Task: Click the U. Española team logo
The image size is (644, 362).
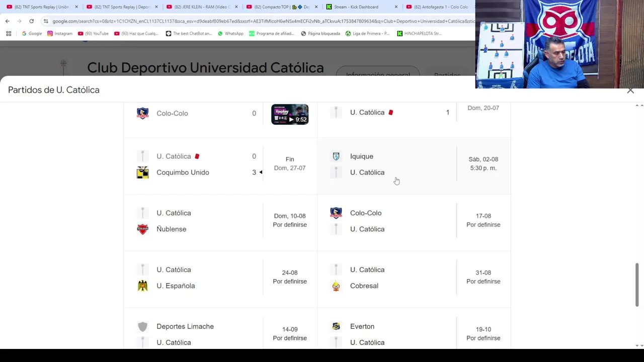Action: coord(143,286)
